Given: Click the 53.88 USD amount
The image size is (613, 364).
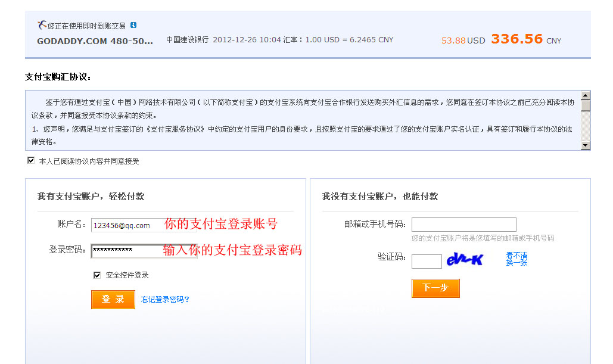Looking at the screenshot, I should click(x=463, y=41).
